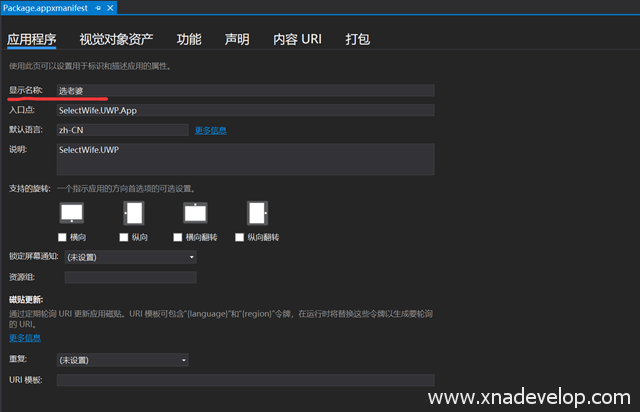Switch to the 视觉对象资产 tab
Image resolution: width=640 pixels, height=412 pixels.
[116, 40]
